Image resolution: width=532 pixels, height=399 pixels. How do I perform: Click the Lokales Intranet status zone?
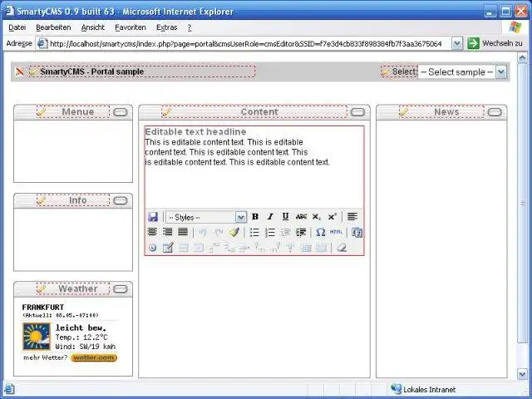[x=423, y=390]
